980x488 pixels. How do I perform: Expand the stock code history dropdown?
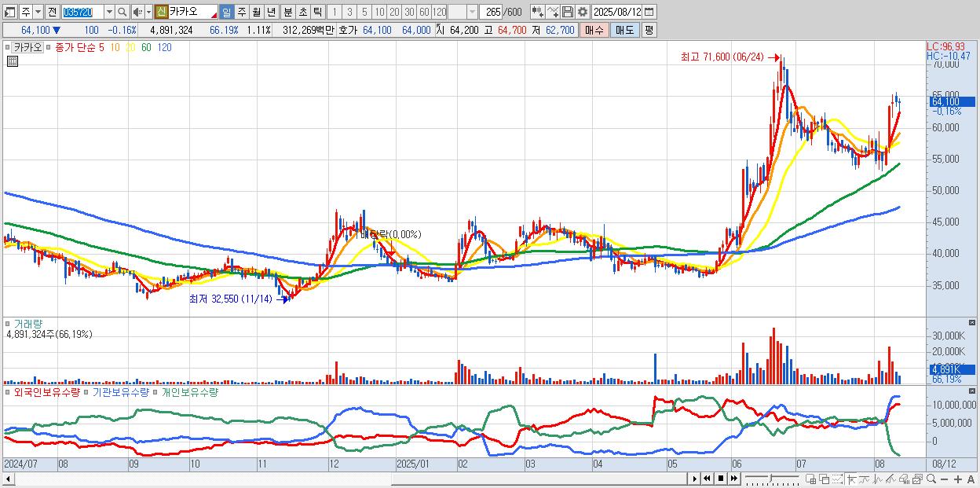[109, 12]
